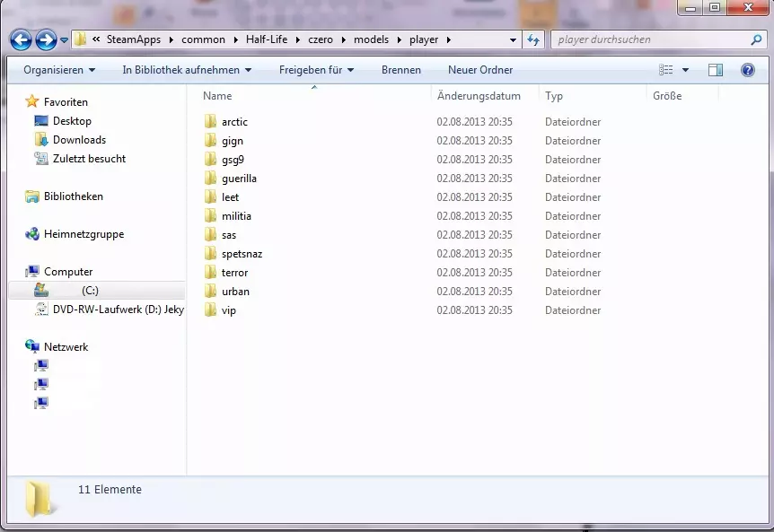
Task: Change view with the view icon
Action: point(666,70)
